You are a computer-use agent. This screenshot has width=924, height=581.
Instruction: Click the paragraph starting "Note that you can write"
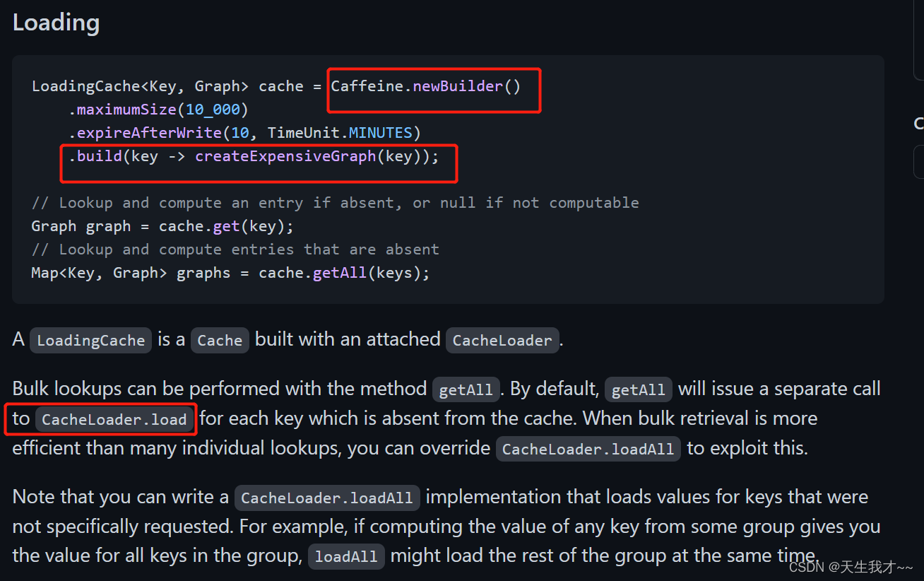click(x=446, y=527)
